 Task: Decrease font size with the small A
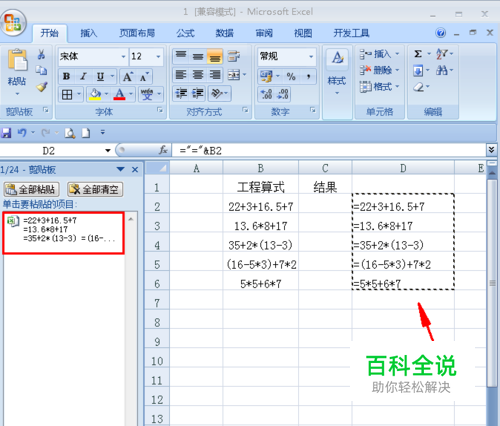pyautogui.click(x=144, y=77)
